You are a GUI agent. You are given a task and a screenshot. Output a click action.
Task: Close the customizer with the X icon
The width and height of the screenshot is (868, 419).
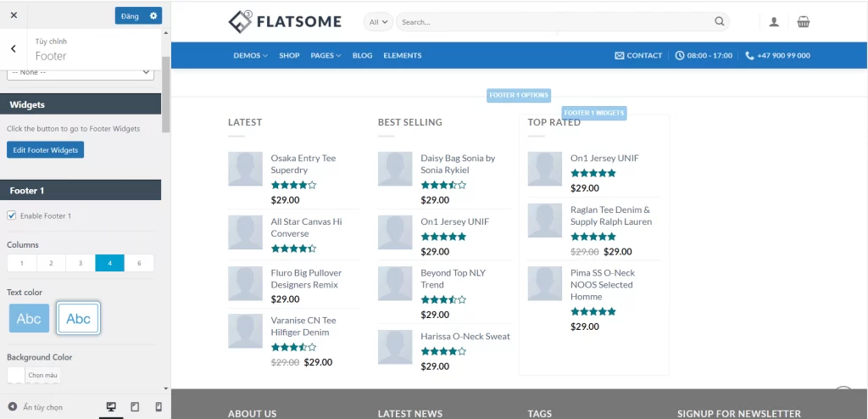[14, 15]
